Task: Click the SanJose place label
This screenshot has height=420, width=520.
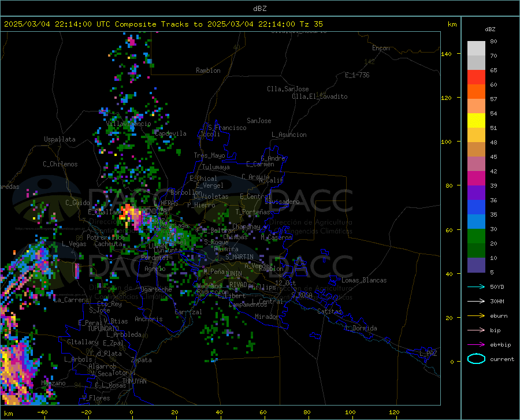Action: [x=259, y=121]
